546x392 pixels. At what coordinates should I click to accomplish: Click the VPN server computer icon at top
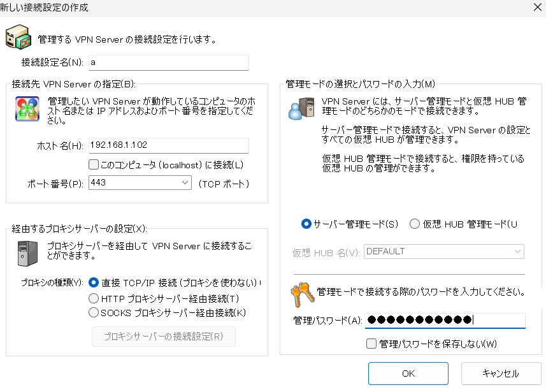click(x=18, y=37)
